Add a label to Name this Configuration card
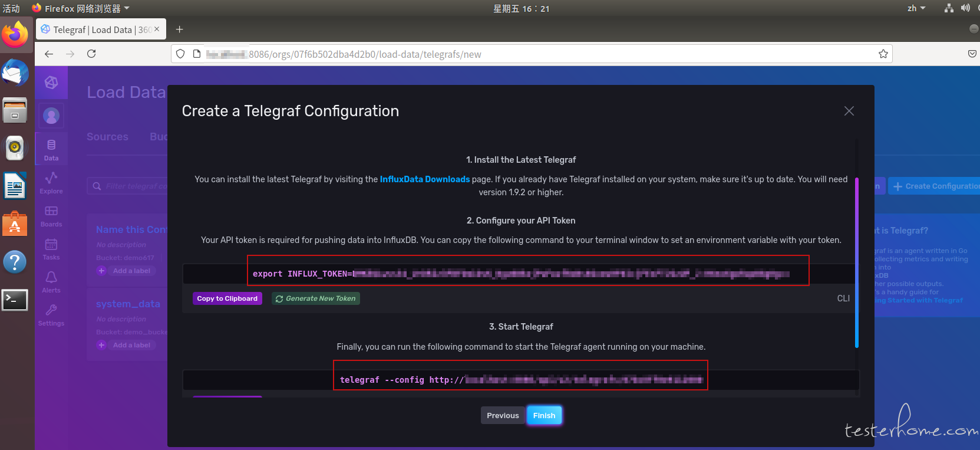Screen dimensions: 980x450 126,271
